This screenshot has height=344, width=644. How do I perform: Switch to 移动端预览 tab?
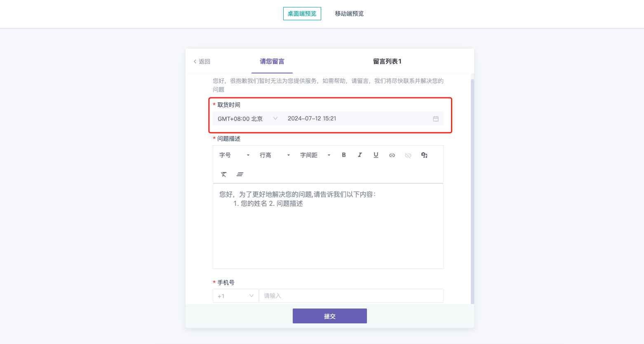click(x=349, y=14)
